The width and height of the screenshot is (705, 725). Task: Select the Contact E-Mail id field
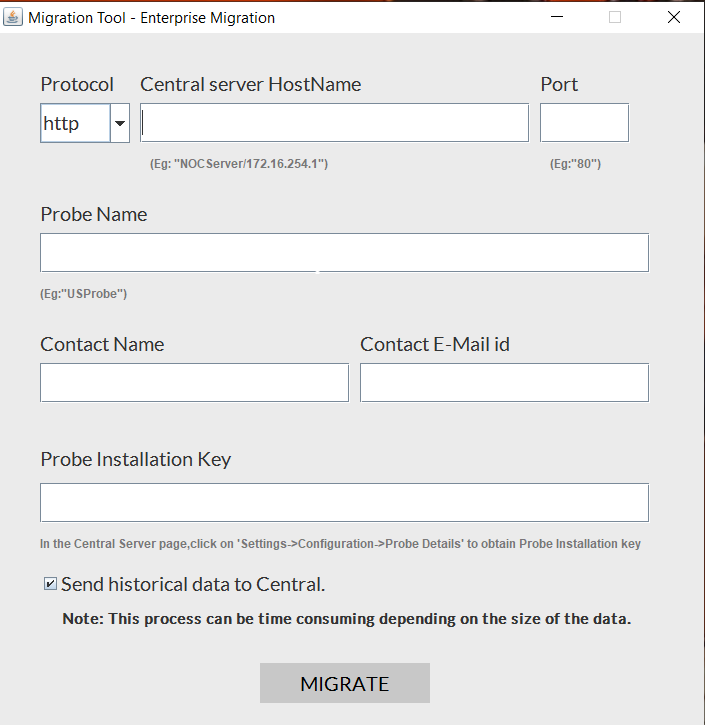coord(504,383)
